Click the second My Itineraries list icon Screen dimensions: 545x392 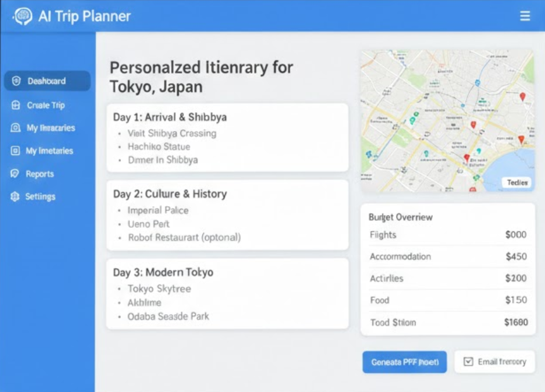point(15,151)
